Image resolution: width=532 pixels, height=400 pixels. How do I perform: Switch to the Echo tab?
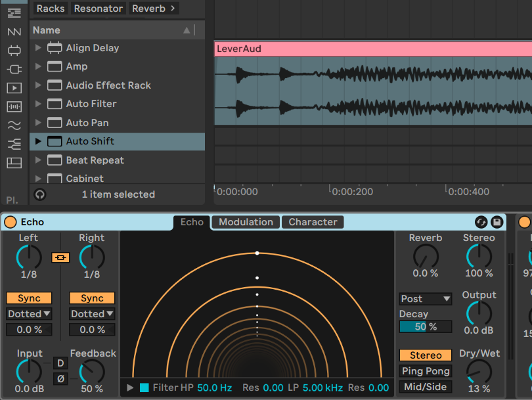192,222
